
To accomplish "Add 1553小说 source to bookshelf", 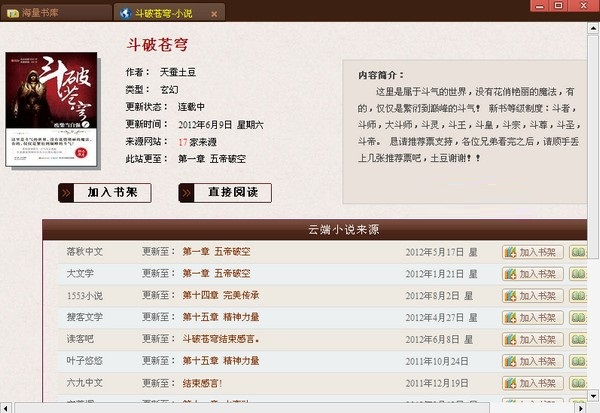I will click(533, 296).
